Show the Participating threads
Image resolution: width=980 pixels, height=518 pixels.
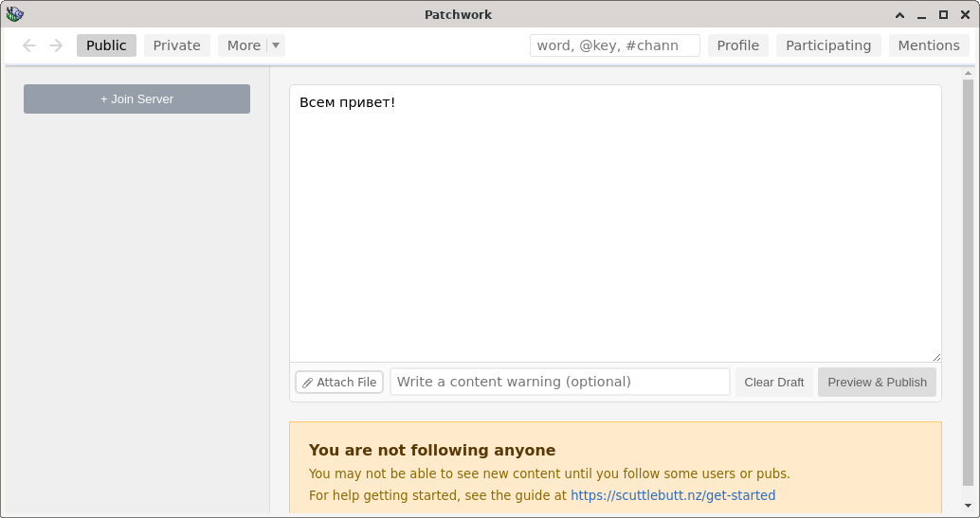point(828,45)
